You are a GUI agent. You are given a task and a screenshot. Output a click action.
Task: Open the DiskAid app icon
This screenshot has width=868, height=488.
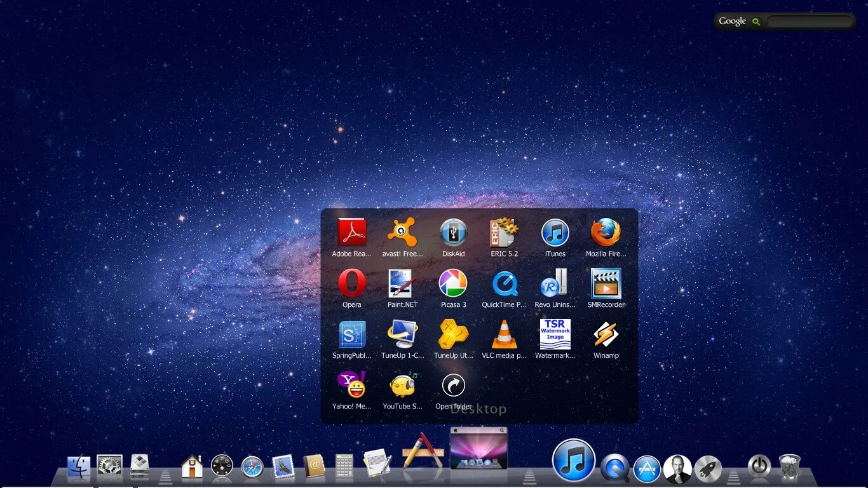click(x=453, y=233)
